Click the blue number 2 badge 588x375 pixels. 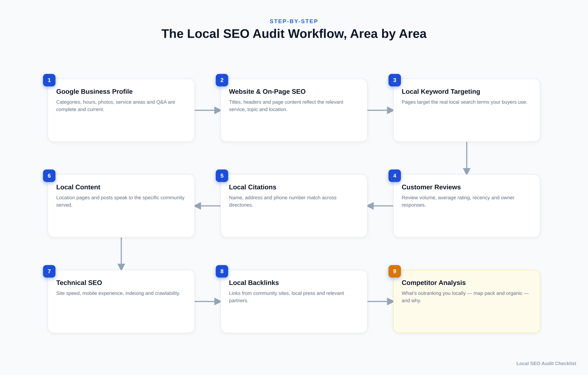pyautogui.click(x=222, y=80)
